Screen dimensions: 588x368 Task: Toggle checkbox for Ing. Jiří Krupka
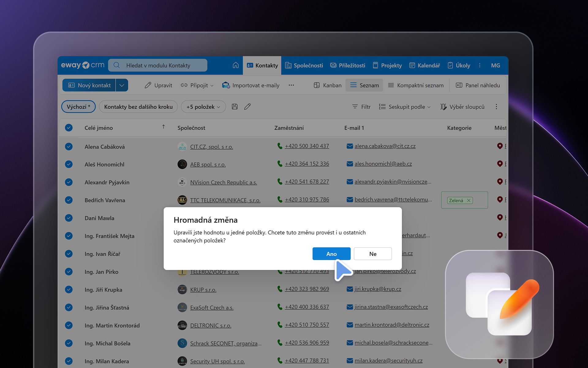tap(69, 289)
